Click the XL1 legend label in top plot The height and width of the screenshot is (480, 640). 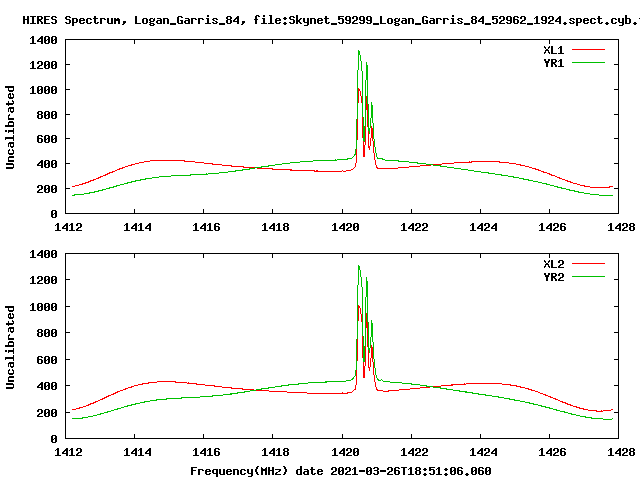click(553, 50)
